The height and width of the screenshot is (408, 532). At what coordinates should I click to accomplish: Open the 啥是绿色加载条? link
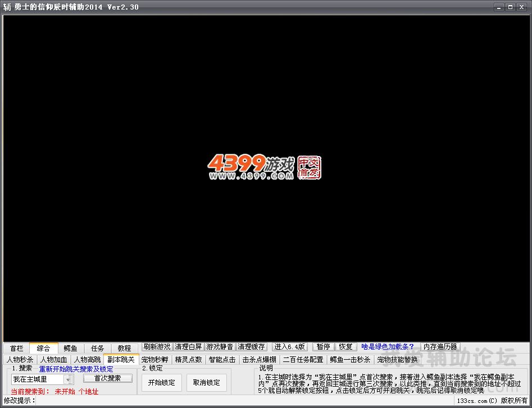click(388, 347)
